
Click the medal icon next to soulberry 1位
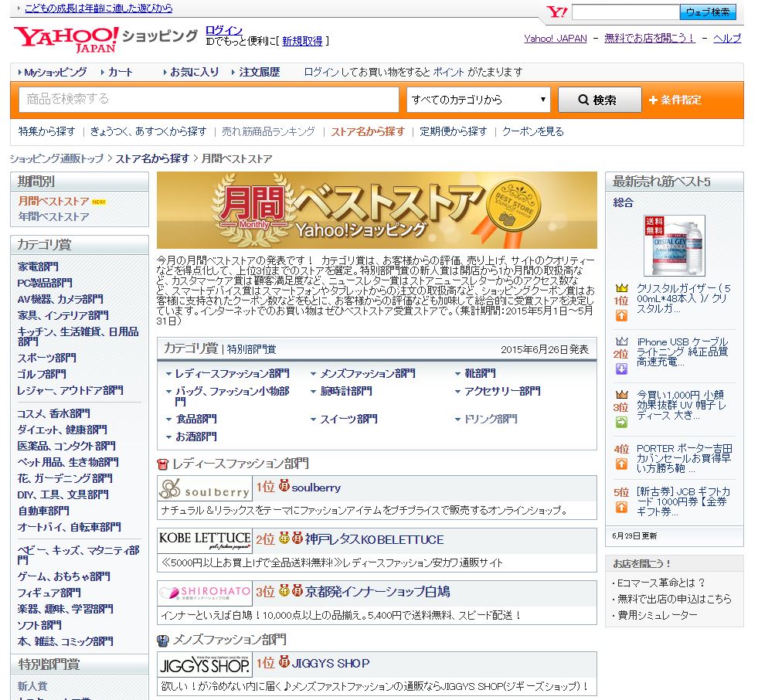click(x=284, y=485)
